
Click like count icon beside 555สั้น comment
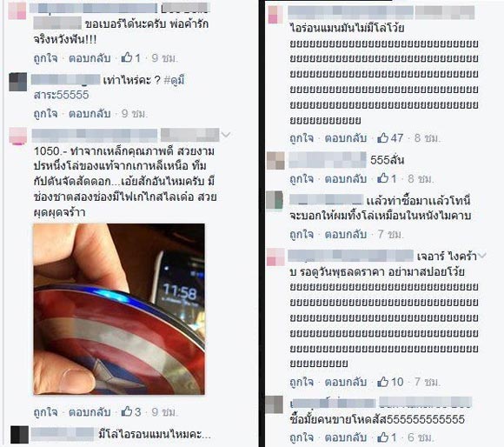coord(383,177)
